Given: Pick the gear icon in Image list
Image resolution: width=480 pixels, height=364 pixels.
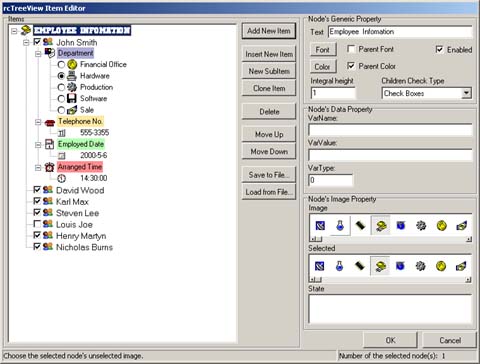Looking at the screenshot, I should tap(421, 226).
